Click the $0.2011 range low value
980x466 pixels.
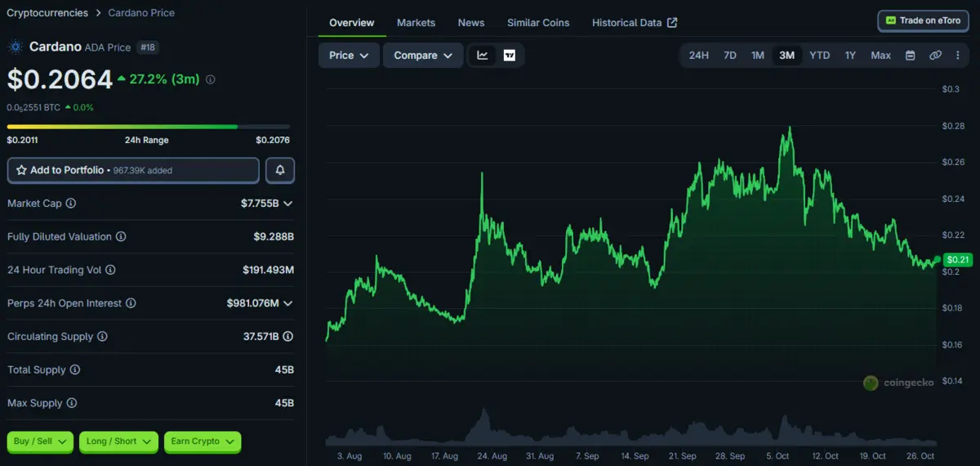point(22,140)
